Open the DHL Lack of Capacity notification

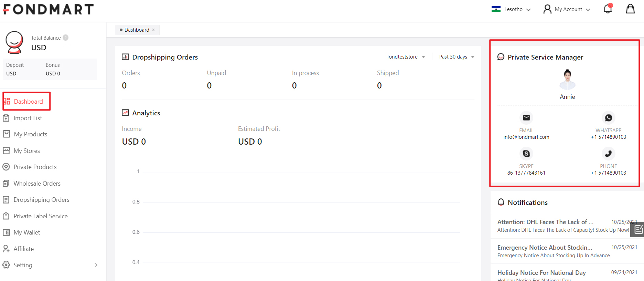pyautogui.click(x=545, y=222)
